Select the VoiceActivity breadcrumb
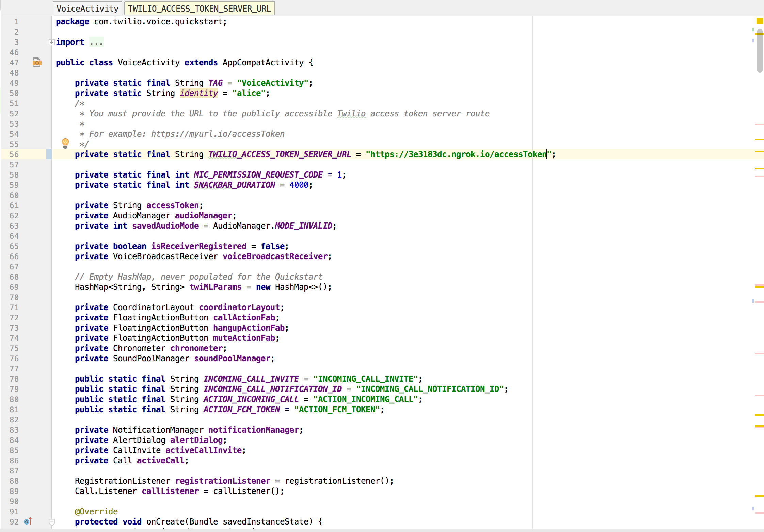This screenshot has height=532, width=764. coord(87,9)
